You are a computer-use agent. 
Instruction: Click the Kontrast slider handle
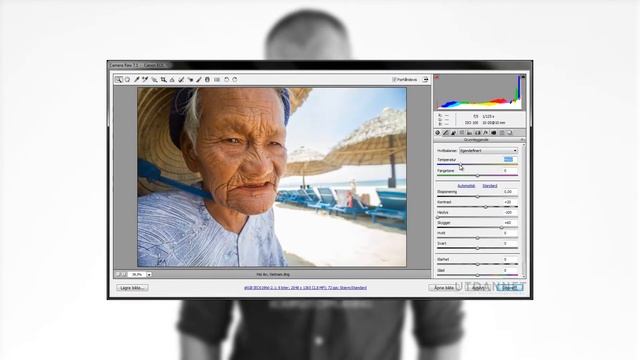point(485,207)
